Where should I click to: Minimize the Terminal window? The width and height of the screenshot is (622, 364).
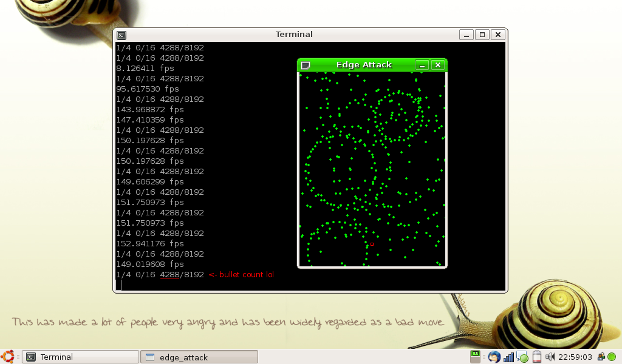coord(466,35)
